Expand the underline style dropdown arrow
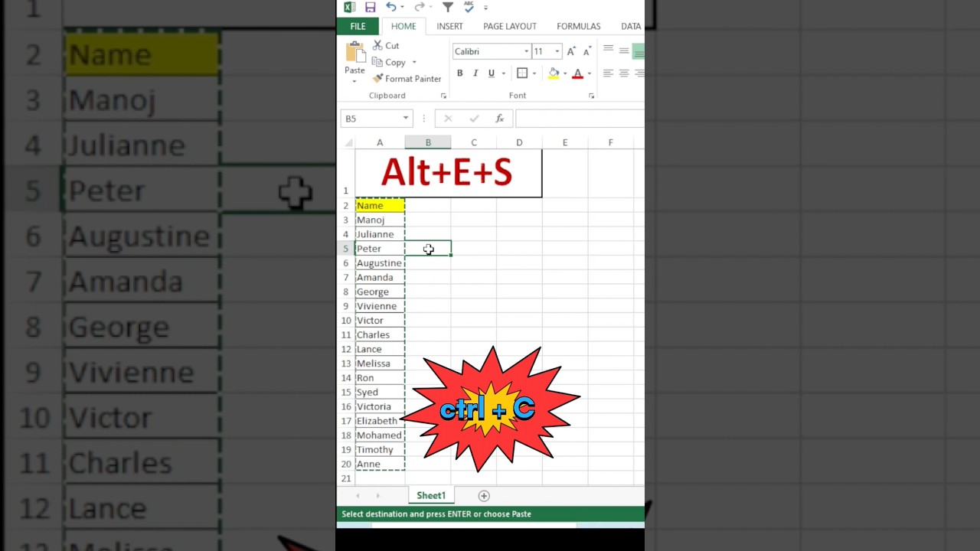980x551 pixels. point(502,73)
